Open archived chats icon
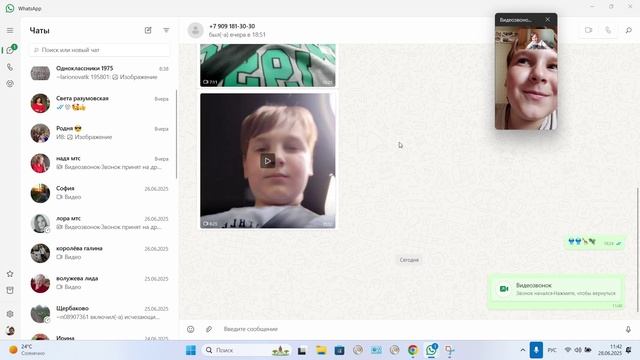The image size is (640, 360). (x=10, y=290)
